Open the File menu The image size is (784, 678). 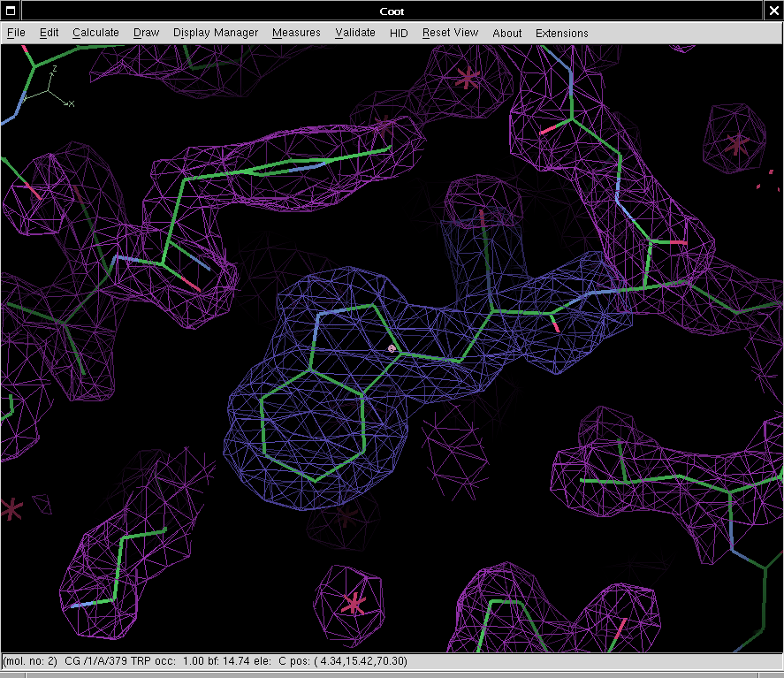pyautogui.click(x=16, y=33)
